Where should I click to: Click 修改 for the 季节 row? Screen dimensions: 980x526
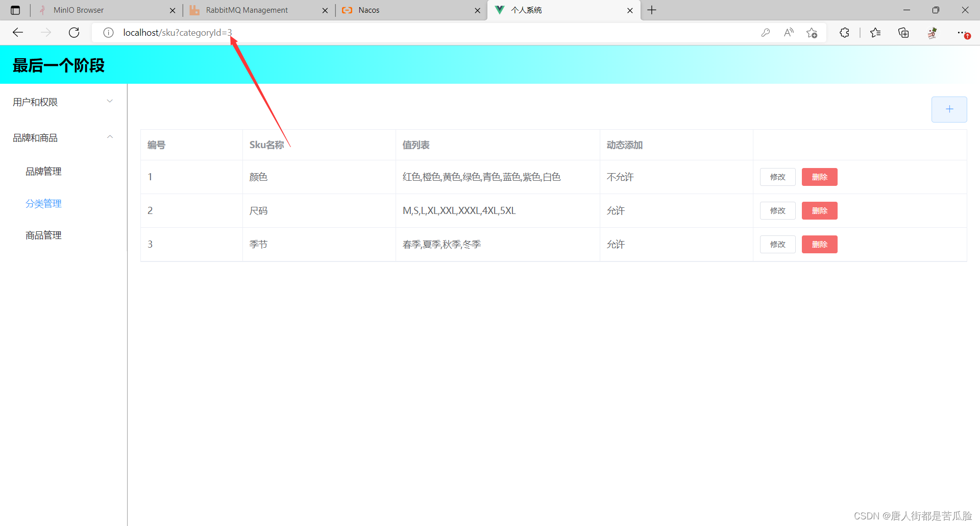point(777,245)
